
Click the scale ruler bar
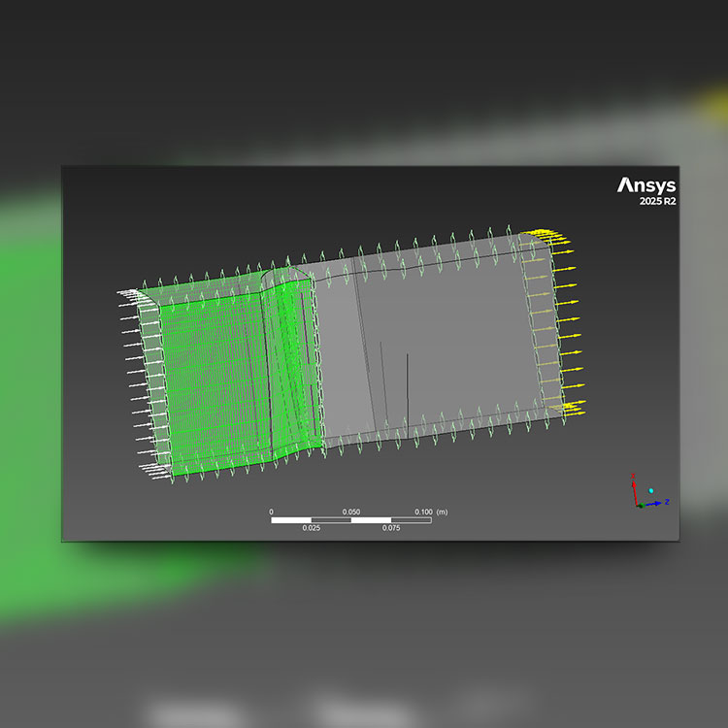tap(350, 520)
